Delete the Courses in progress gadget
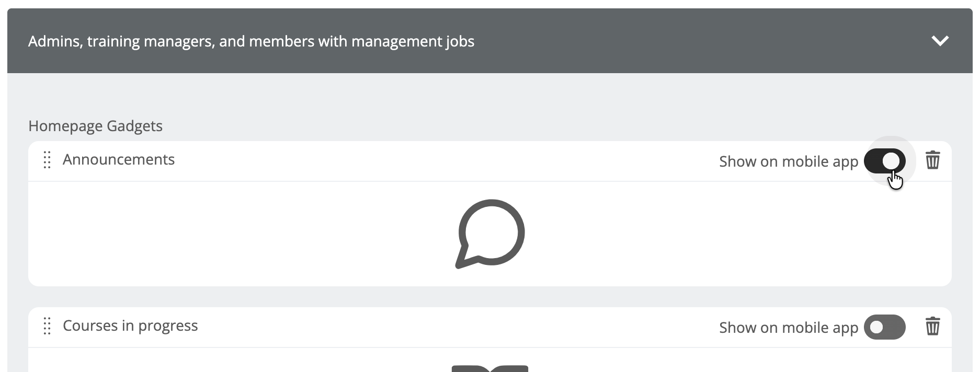 [932, 327]
